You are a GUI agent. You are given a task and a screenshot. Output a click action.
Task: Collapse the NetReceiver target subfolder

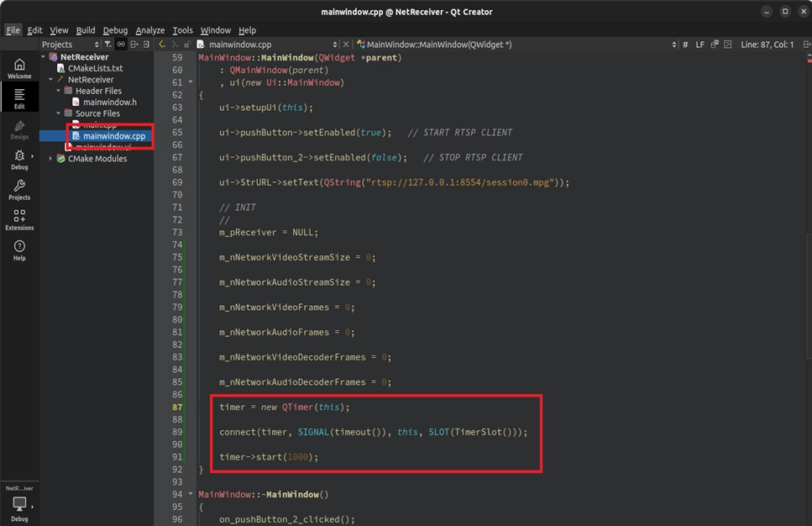(x=50, y=79)
